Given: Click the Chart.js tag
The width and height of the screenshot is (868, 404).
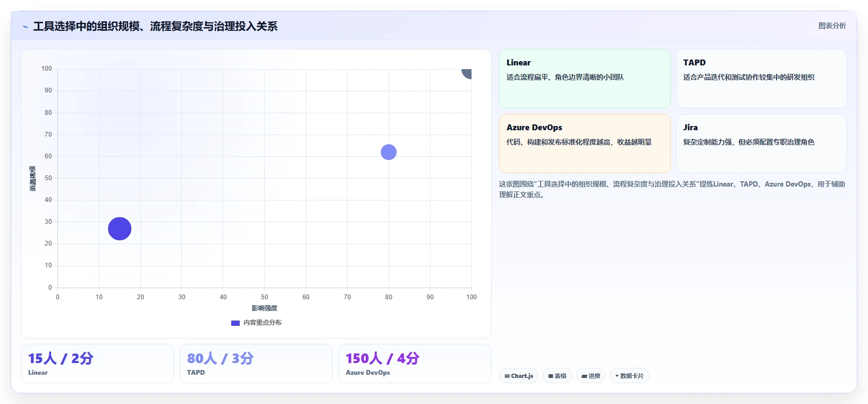Looking at the screenshot, I should [x=519, y=376].
